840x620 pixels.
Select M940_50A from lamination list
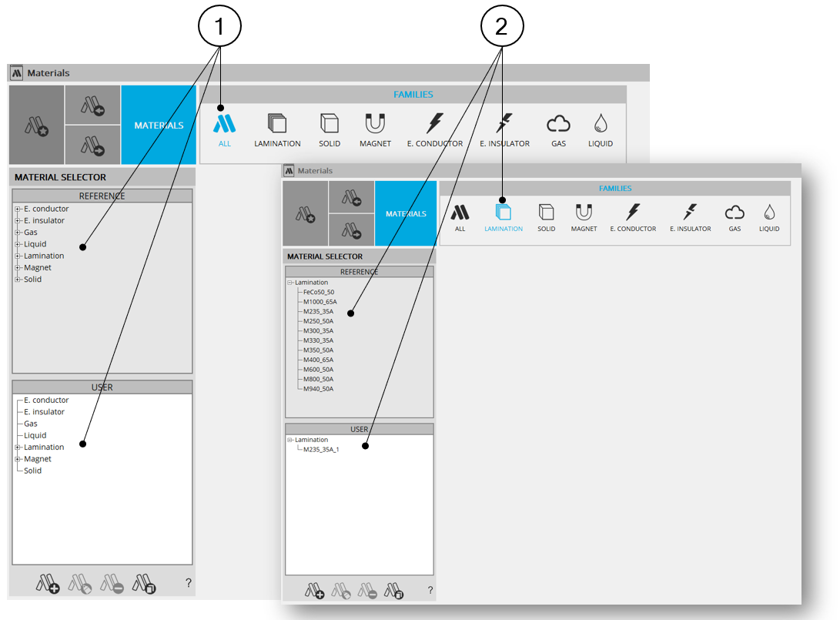[318, 389]
